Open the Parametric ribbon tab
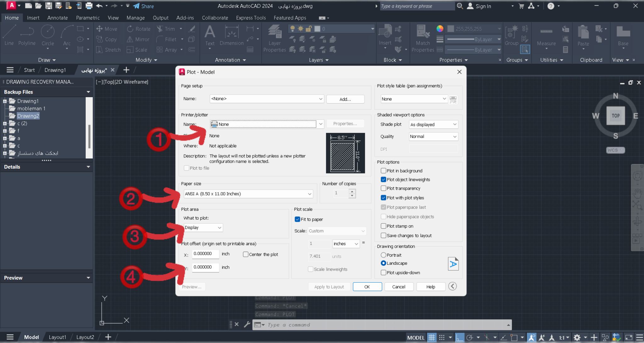The width and height of the screenshot is (644, 343). point(88,18)
